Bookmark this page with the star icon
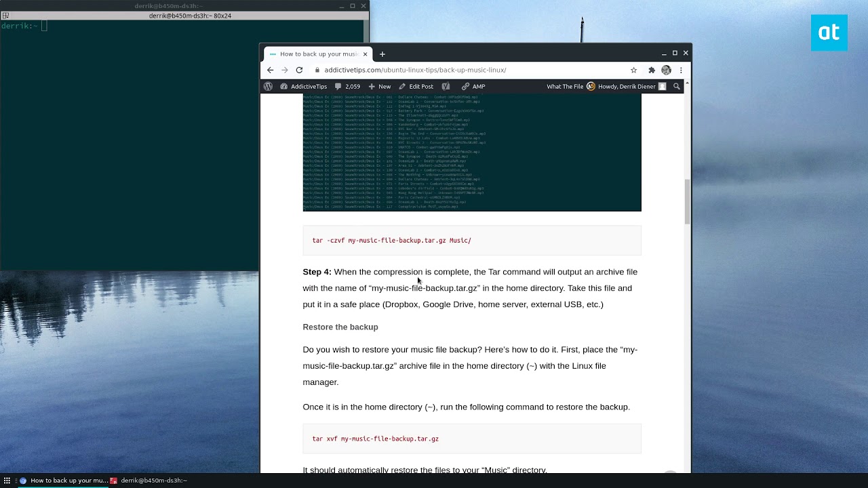 point(634,70)
